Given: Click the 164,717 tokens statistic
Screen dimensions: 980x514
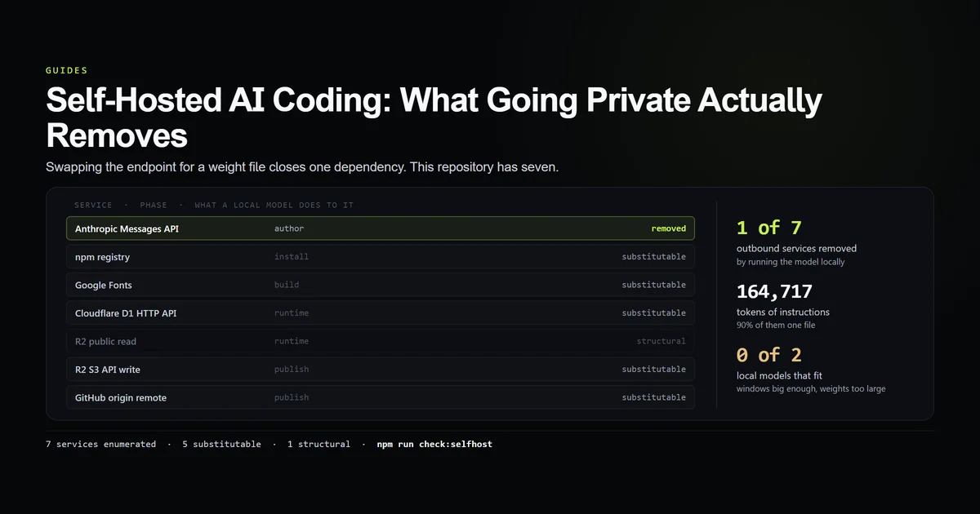Looking at the screenshot, I should [774, 291].
